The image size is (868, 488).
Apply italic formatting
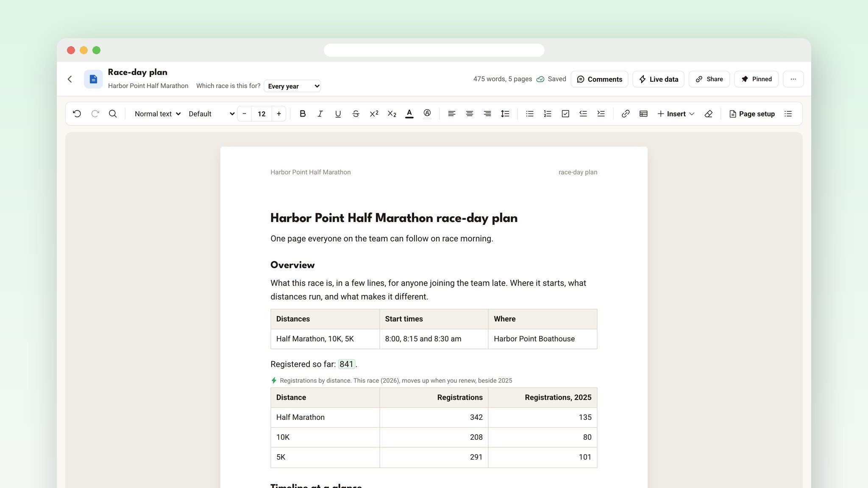pyautogui.click(x=320, y=114)
